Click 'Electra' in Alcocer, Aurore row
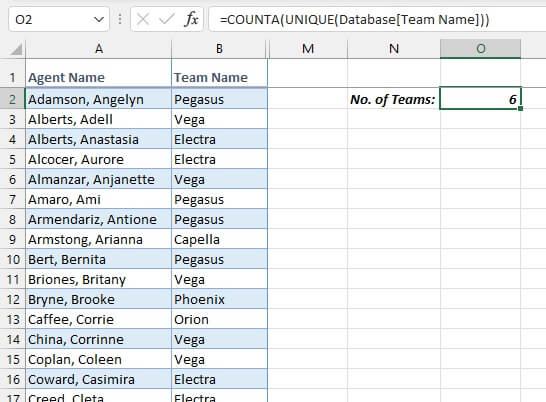The width and height of the screenshot is (546, 402). coord(219,159)
